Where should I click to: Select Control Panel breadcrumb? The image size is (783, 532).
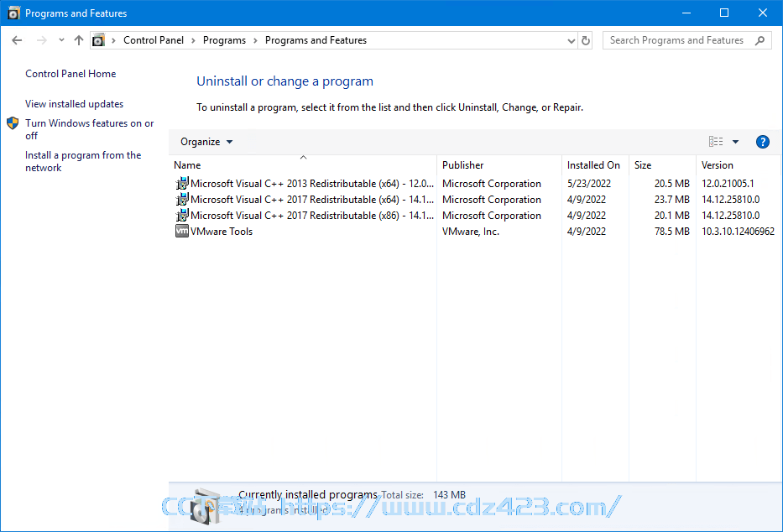coord(154,40)
